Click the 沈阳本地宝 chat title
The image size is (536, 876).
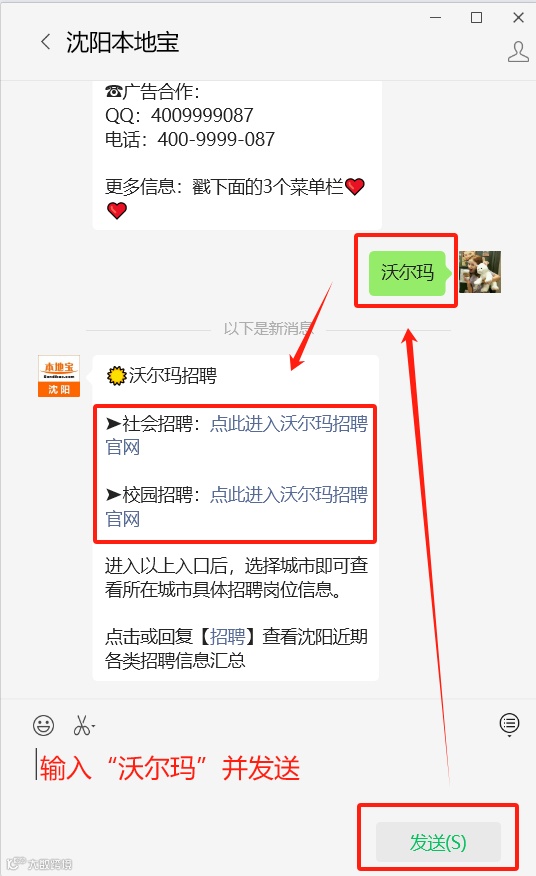point(122,42)
